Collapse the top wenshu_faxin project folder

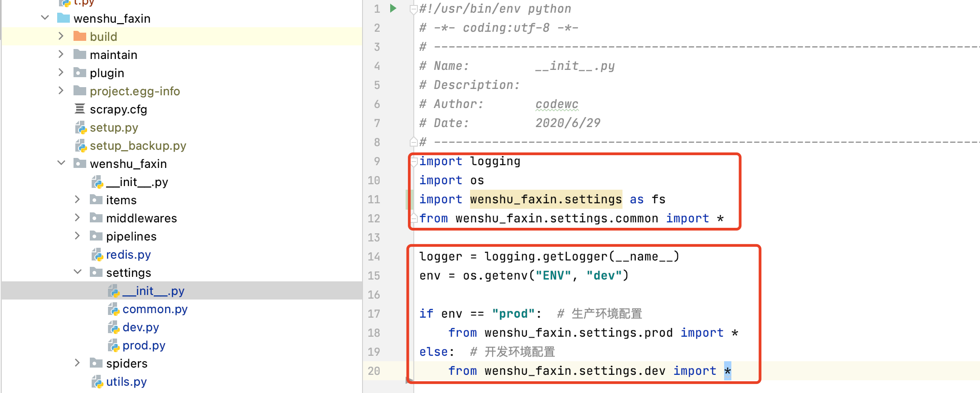45,18
